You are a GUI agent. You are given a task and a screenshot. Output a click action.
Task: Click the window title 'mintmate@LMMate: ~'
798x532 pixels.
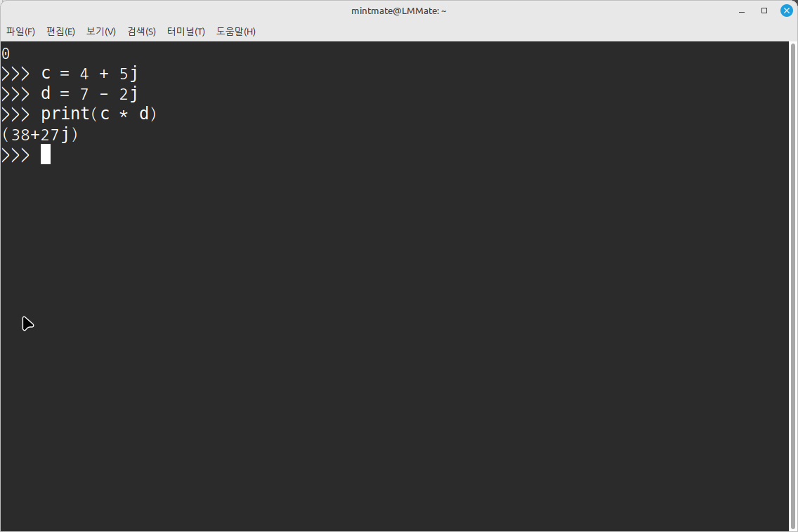click(398, 11)
